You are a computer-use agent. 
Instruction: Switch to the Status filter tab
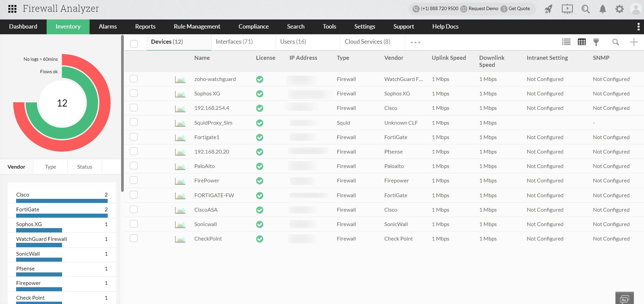(x=84, y=167)
